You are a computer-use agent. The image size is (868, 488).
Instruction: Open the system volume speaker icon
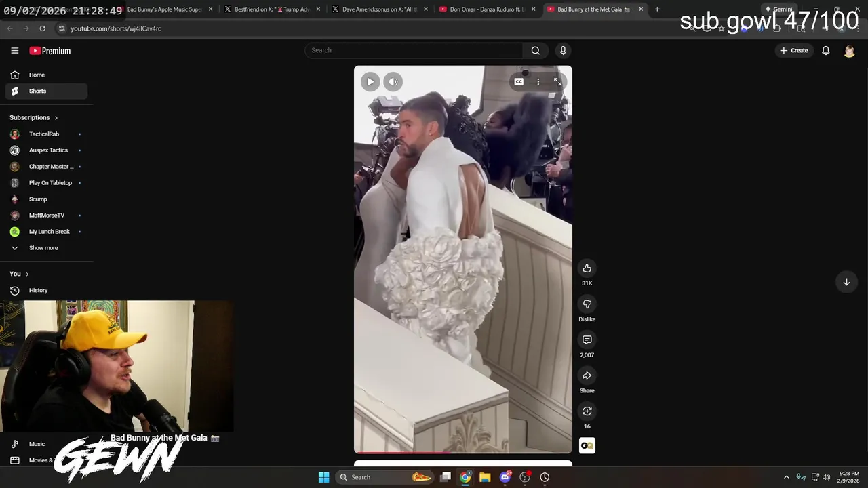click(826, 477)
